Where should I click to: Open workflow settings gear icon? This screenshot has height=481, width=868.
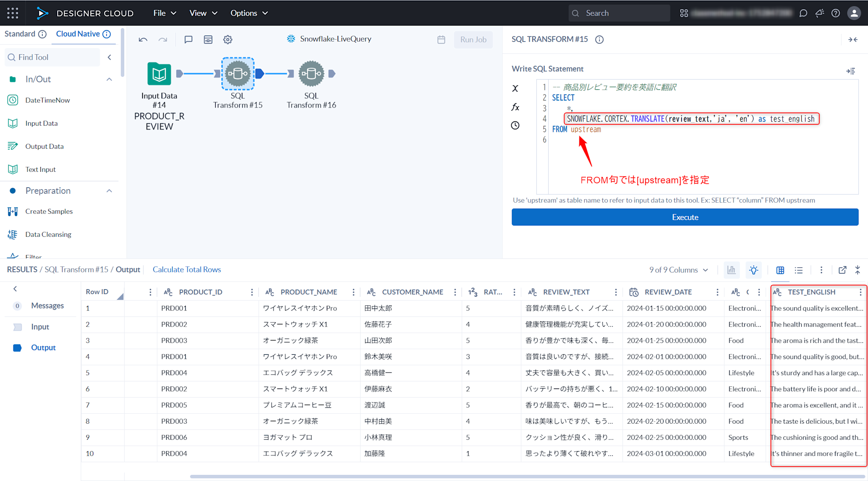point(228,39)
